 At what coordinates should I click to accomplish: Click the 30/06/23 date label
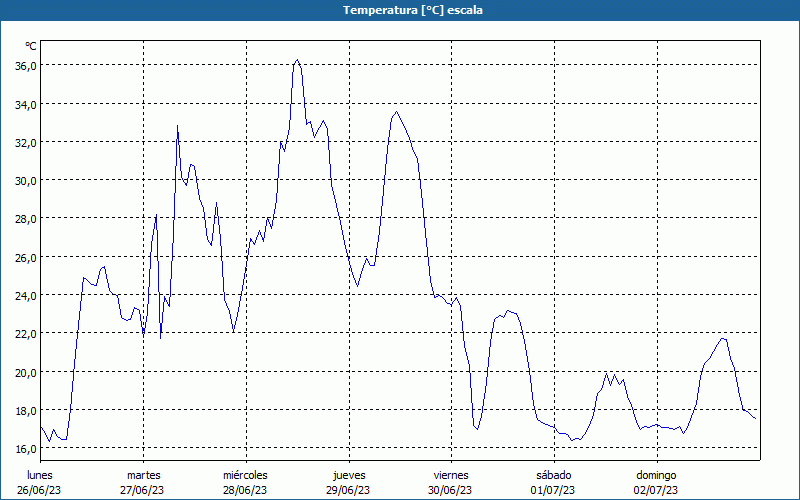(450, 490)
